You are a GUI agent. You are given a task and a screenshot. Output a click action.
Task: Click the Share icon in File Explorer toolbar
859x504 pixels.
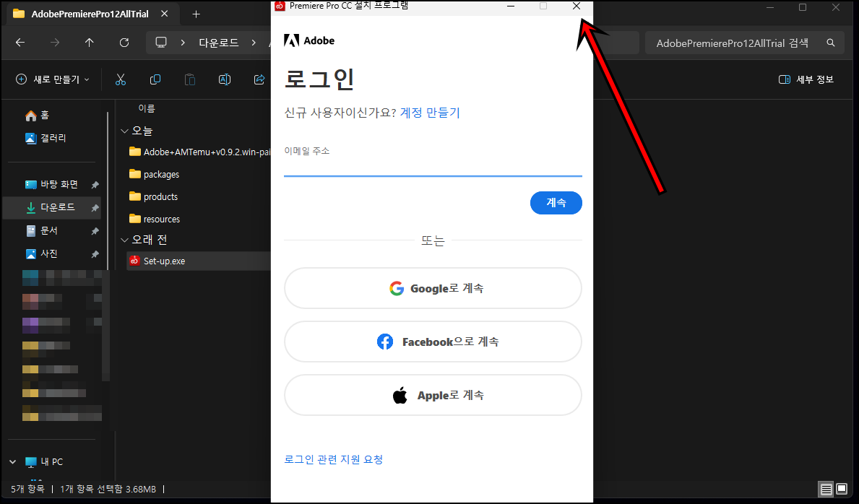tap(259, 79)
